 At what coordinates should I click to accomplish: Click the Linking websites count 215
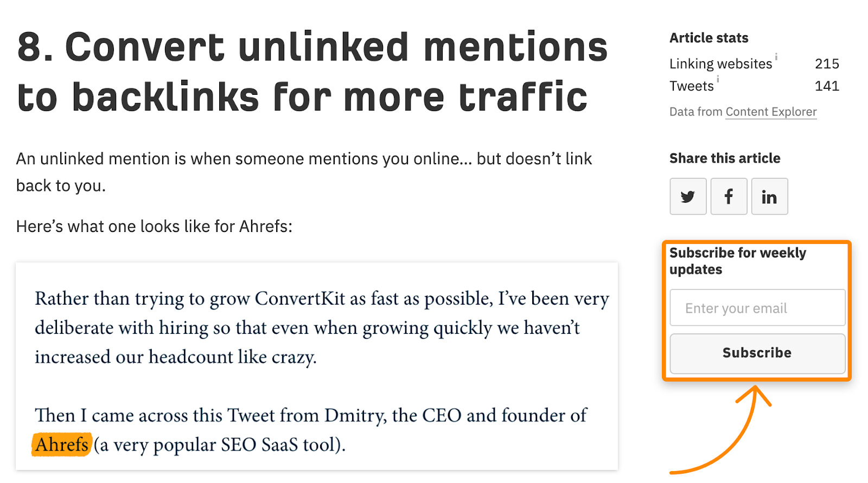coord(827,64)
